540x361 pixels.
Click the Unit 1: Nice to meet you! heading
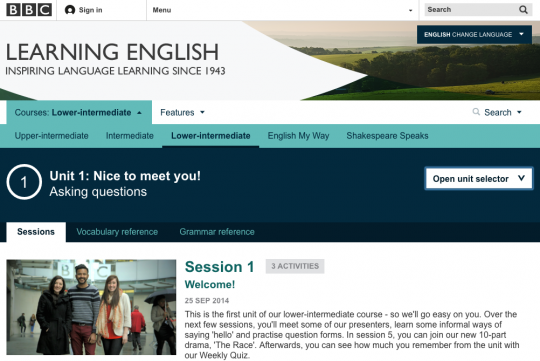tap(125, 176)
